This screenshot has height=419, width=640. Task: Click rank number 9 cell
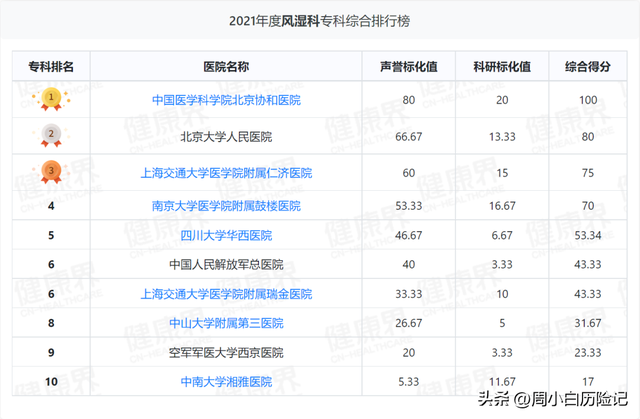tap(51, 352)
